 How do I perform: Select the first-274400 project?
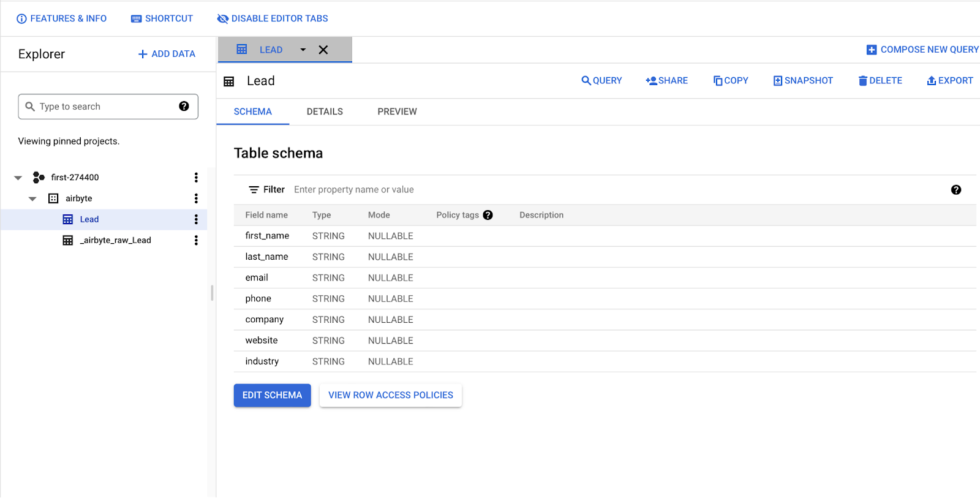pos(75,178)
